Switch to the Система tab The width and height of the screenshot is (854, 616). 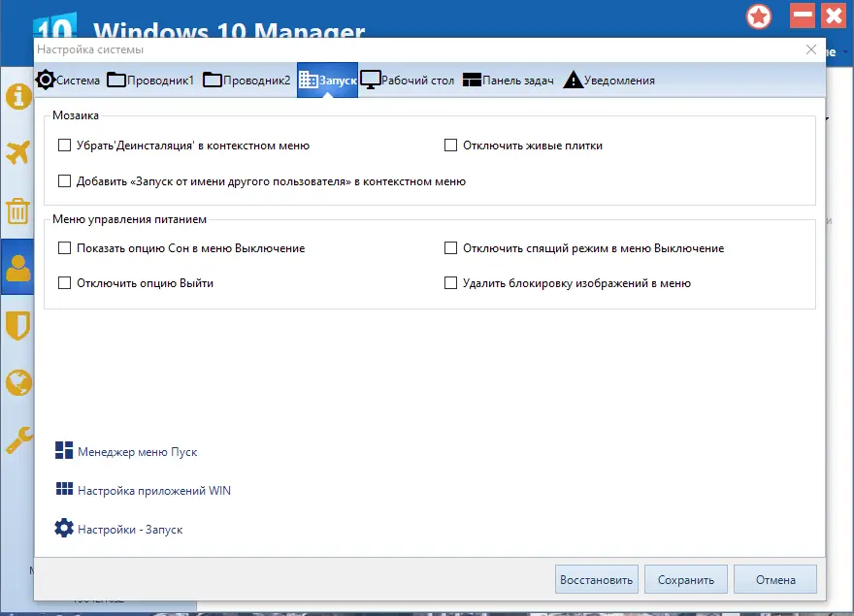[x=68, y=81]
